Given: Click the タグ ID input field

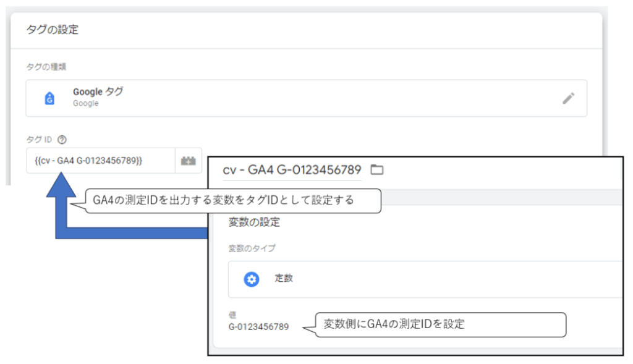Looking at the screenshot, I should [x=101, y=161].
